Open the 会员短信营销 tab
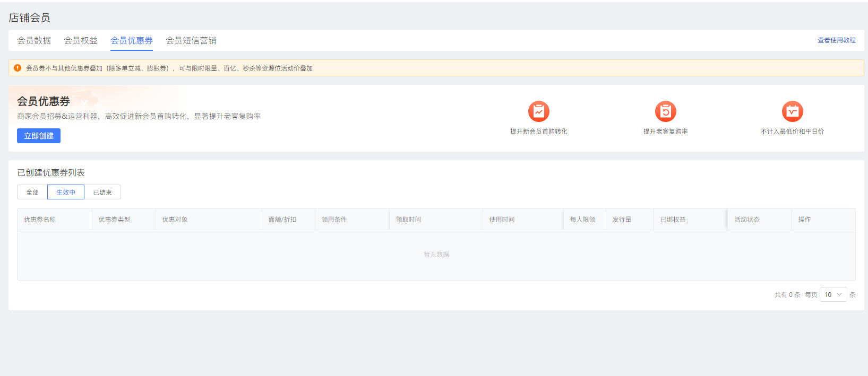This screenshot has width=868, height=376. coord(191,41)
